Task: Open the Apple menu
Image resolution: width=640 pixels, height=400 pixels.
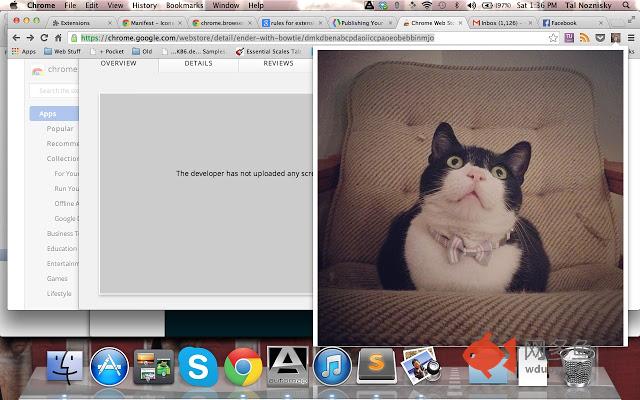Action: coord(13,5)
